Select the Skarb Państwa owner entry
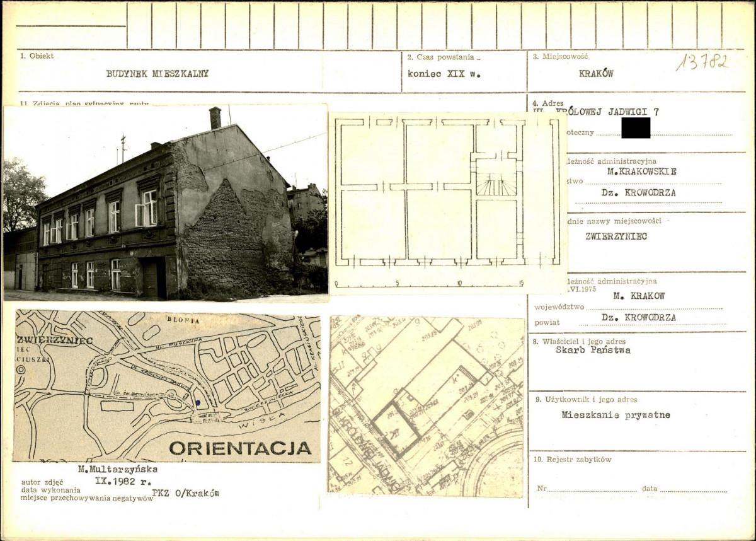Viewport: 756px width, 541px height. (x=592, y=350)
